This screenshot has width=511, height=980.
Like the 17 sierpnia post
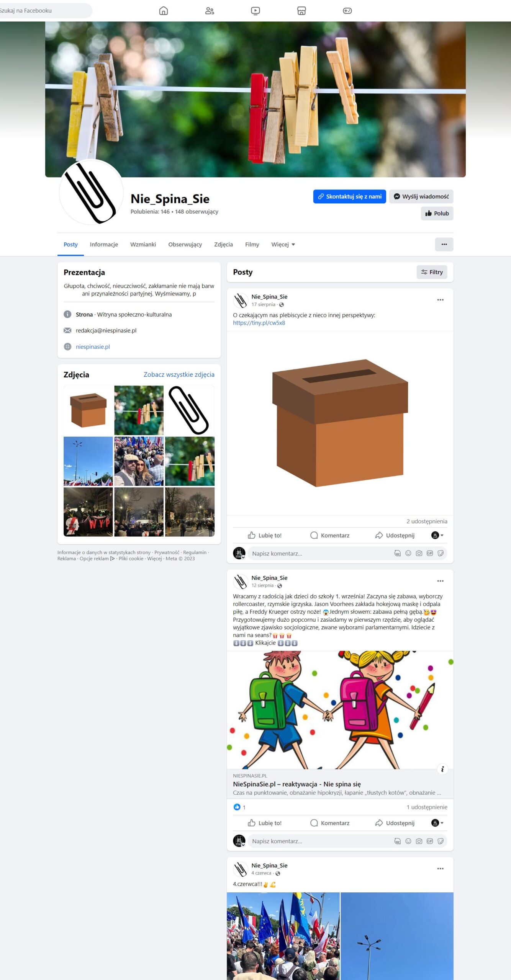(265, 535)
